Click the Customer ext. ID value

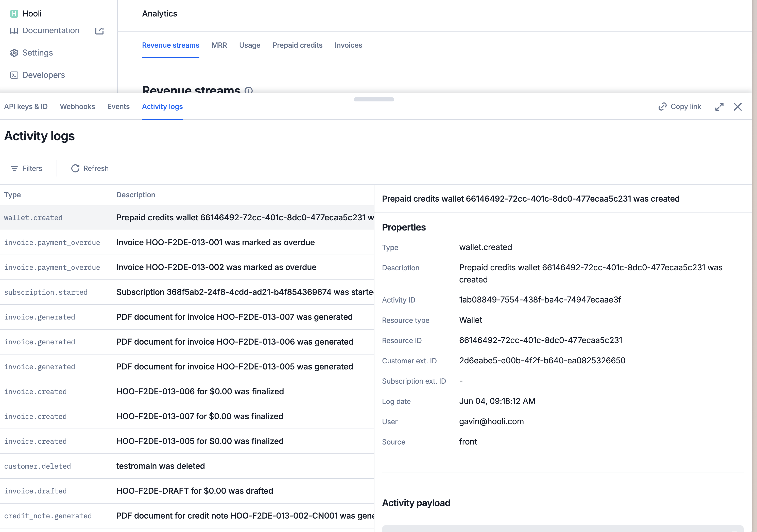point(542,361)
